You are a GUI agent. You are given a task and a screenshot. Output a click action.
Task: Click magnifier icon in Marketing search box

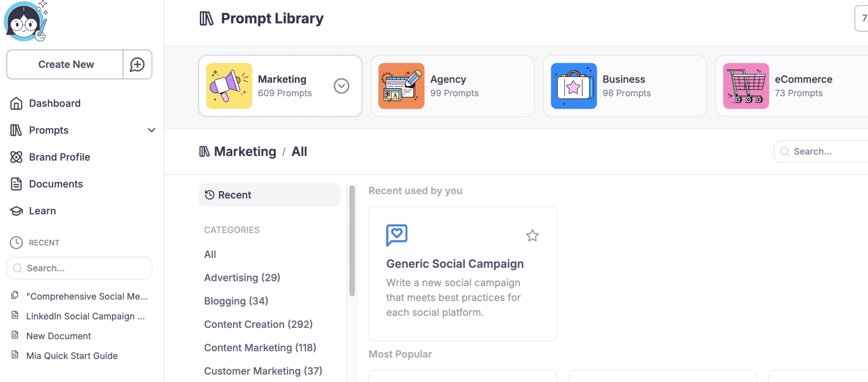point(785,152)
